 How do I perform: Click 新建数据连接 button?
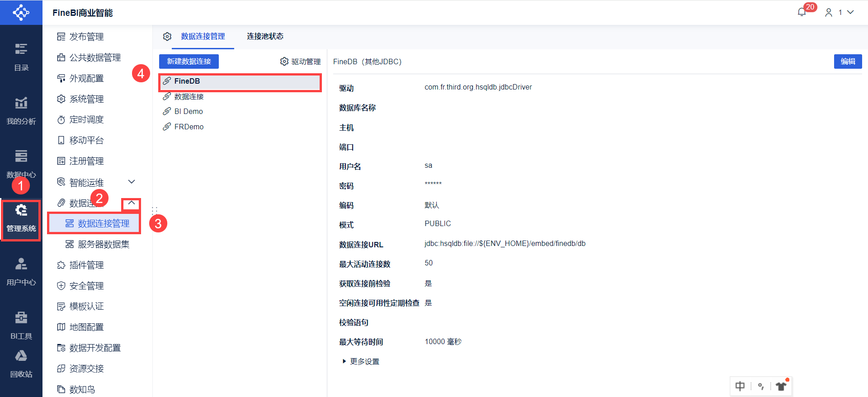click(189, 61)
